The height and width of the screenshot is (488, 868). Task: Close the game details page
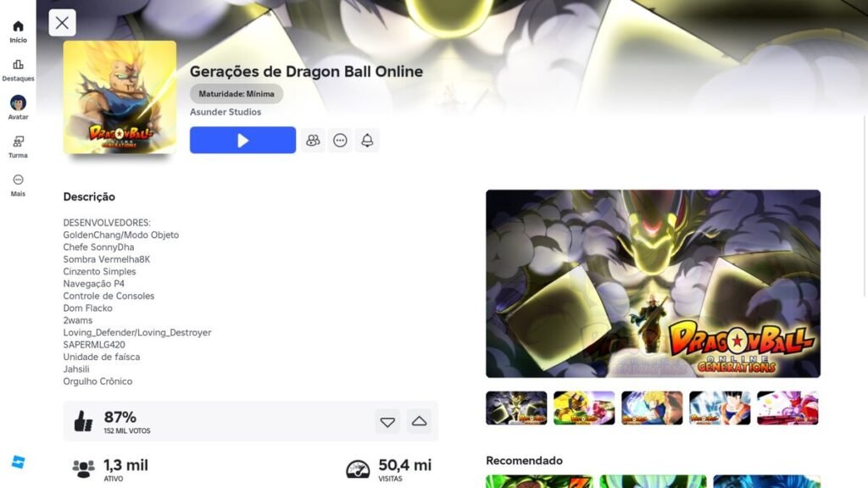click(x=62, y=23)
